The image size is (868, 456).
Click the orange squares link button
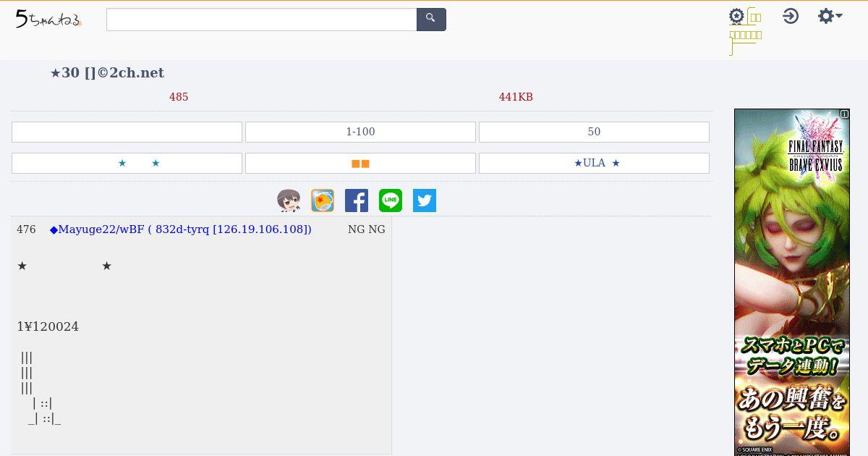tap(360, 163)
